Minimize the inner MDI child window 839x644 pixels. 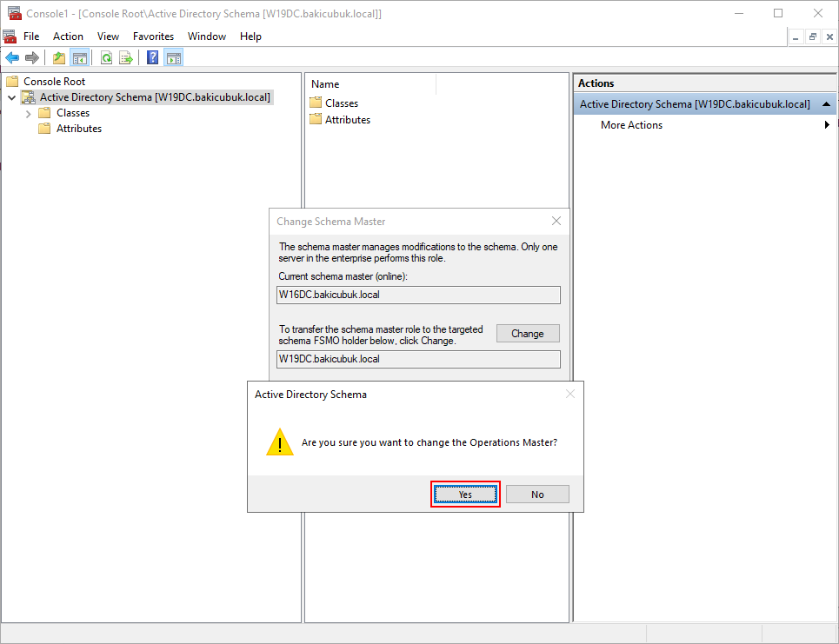coord(796,37)
